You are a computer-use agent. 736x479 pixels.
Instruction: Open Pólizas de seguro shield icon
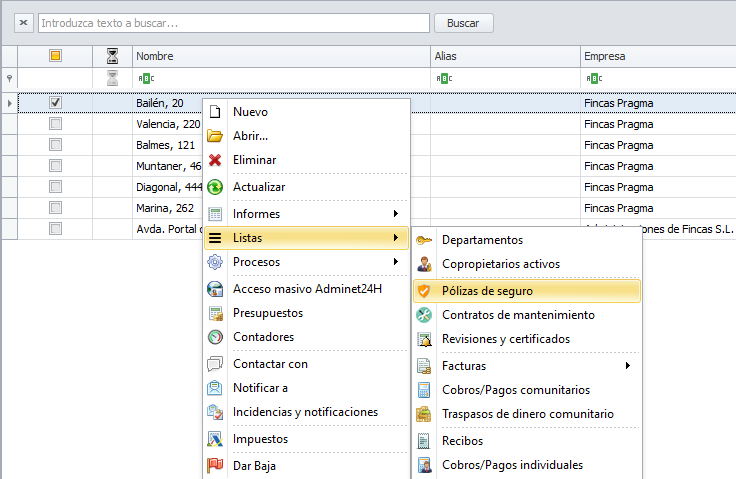click(x=424, y=291)
